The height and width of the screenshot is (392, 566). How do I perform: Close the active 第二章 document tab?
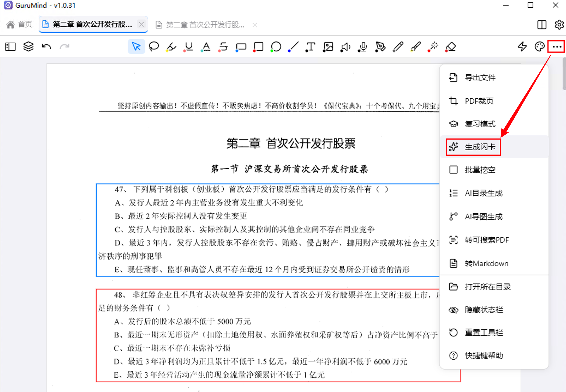141,25
